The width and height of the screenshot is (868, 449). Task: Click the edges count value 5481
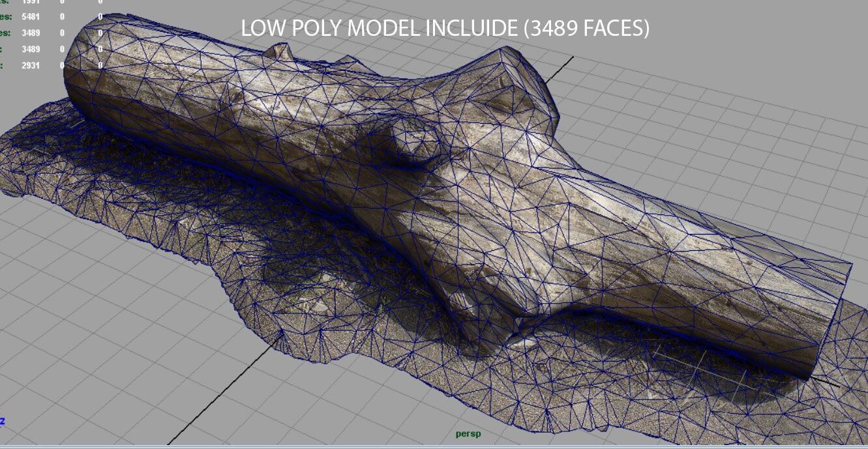tap(31, 16)
